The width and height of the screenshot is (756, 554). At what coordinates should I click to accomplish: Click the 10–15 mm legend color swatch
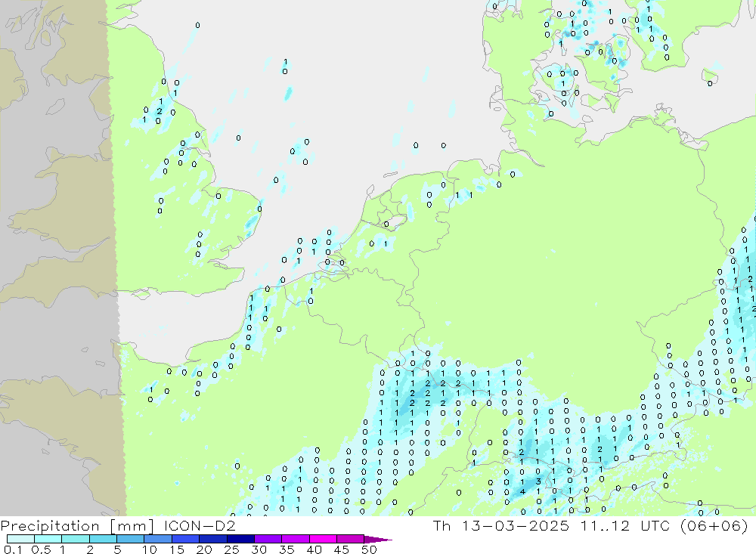(x=158, y=539)
